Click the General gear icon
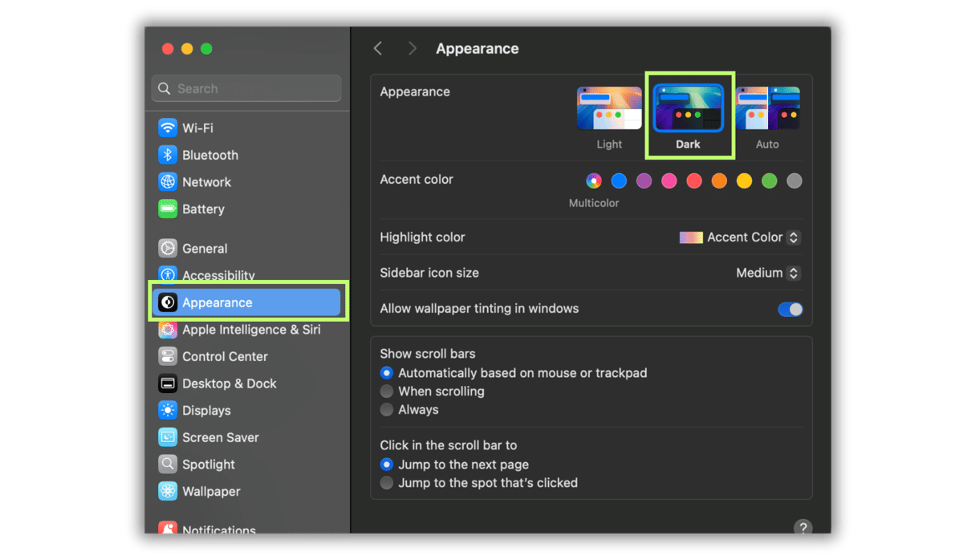Screen dimensions: 963x560 168,249
